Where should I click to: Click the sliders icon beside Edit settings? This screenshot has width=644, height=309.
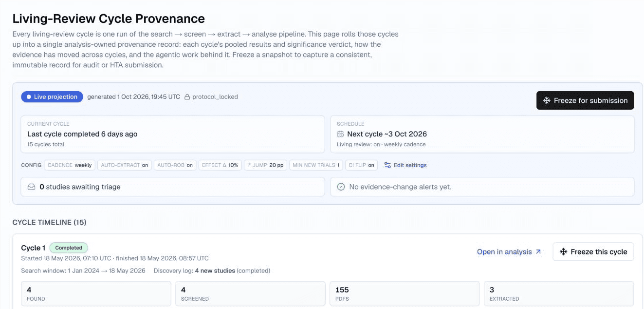(387, 165)
